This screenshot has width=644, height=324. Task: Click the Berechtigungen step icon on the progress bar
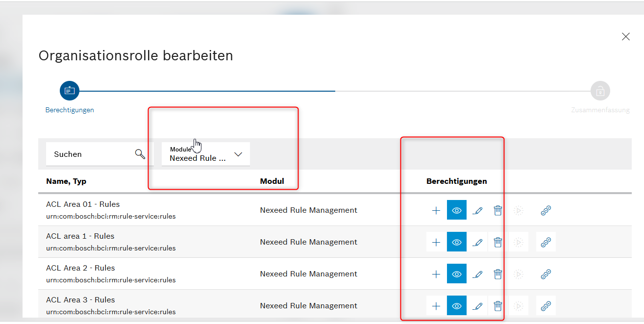69,90
